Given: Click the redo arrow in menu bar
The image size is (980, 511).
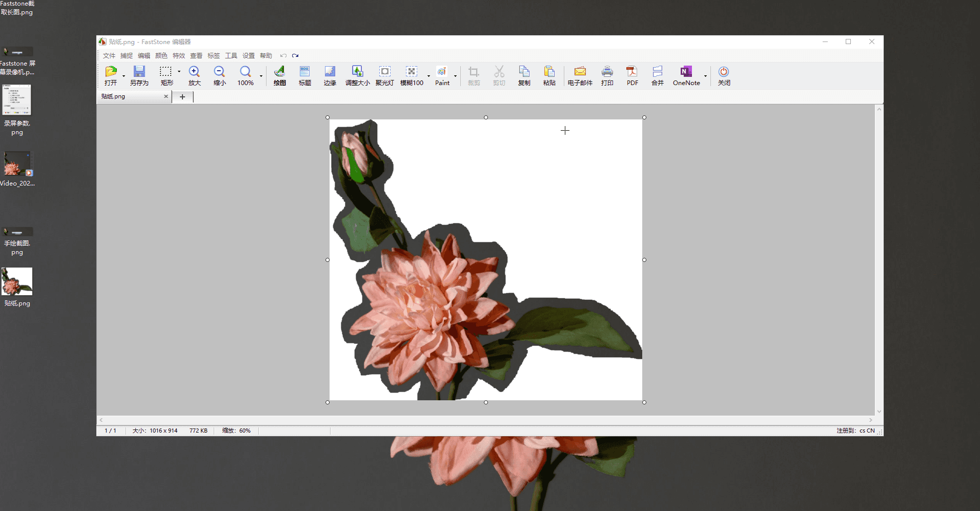Looking at the screenshot, I should pos(295,56).
